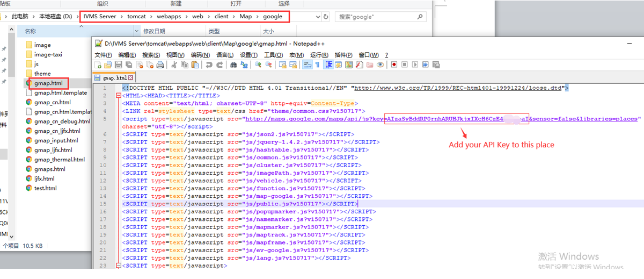The image size is (644, 279).
Task: Click the maps.google.com script URL in line 5
Action: click(442, 119)
